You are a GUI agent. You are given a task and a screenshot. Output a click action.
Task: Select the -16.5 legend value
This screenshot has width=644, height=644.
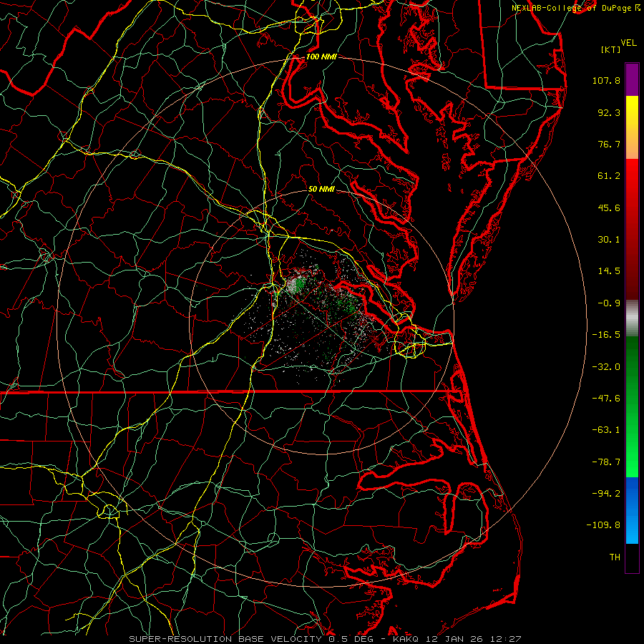606,335
